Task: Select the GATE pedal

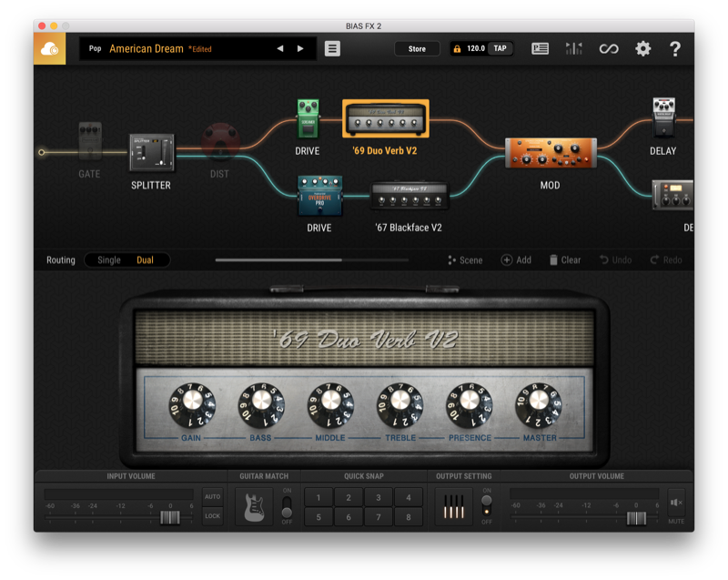Action: coord(89,142)
